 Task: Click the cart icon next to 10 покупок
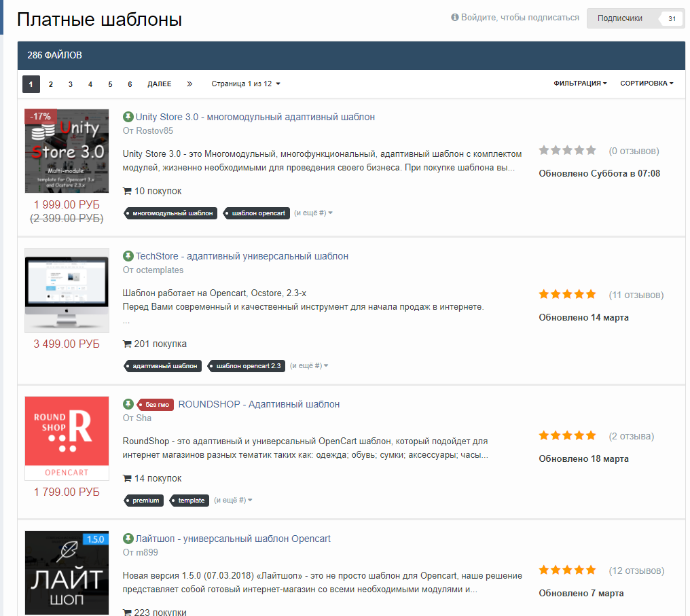click(127, 192)
